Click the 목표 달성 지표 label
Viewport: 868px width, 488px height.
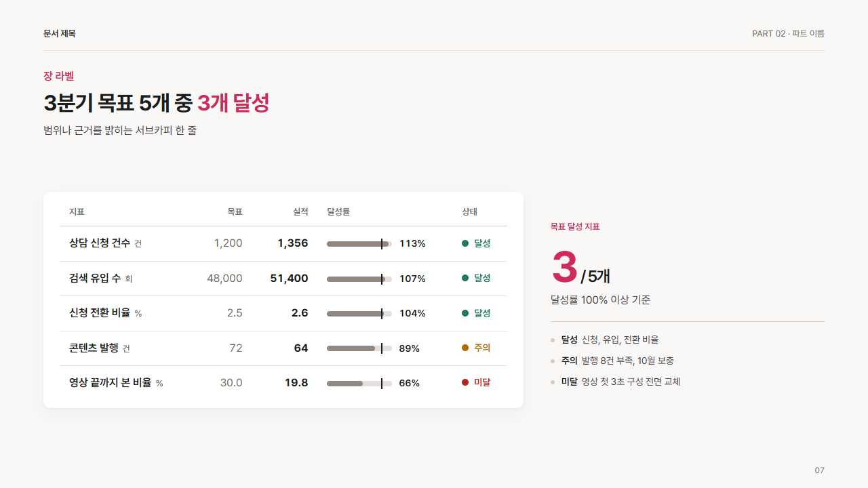(x=575, y=227)
